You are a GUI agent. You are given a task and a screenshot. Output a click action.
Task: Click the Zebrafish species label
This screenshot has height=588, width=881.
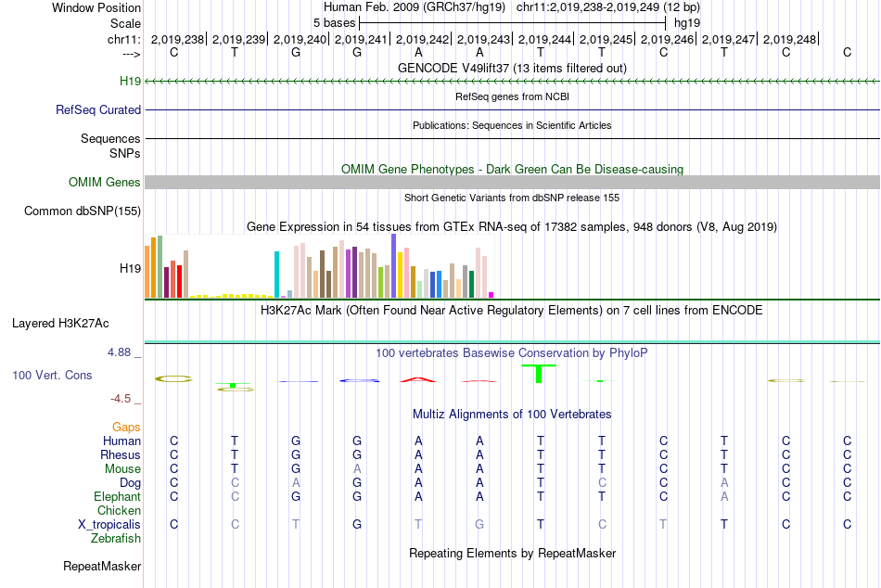115,538
